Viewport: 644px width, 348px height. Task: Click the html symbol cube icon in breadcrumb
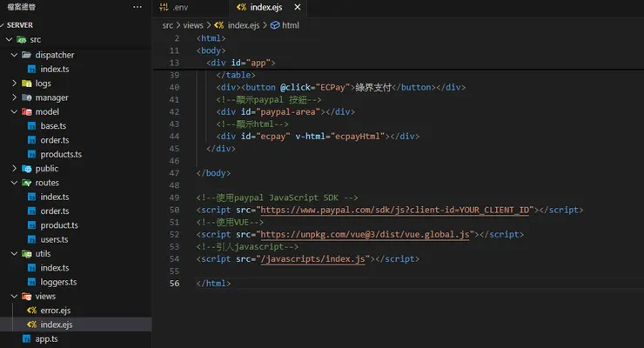tap(275, 25)
